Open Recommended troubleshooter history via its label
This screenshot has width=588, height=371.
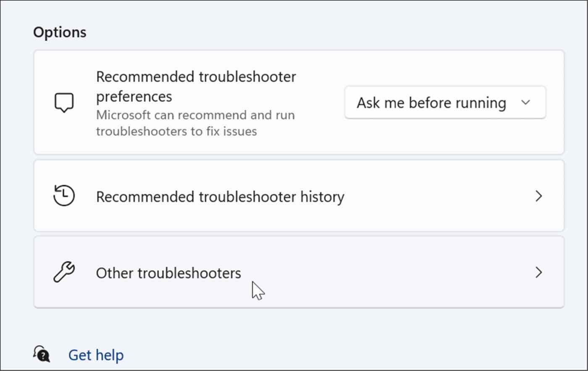pos(220,196)
